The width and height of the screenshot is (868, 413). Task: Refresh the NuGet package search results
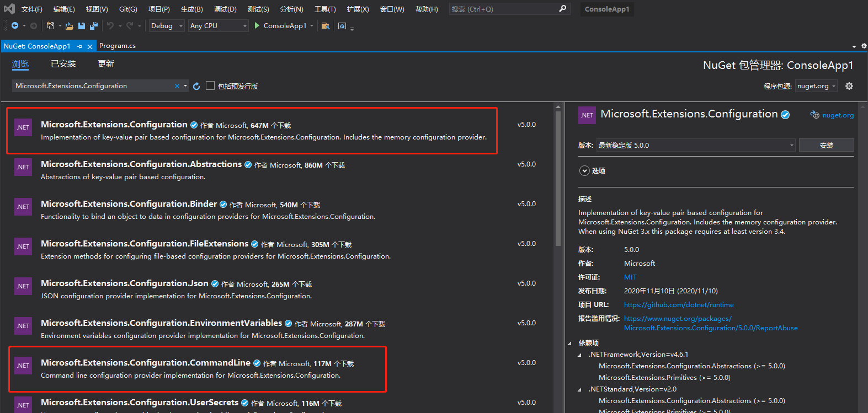point(196,86)
